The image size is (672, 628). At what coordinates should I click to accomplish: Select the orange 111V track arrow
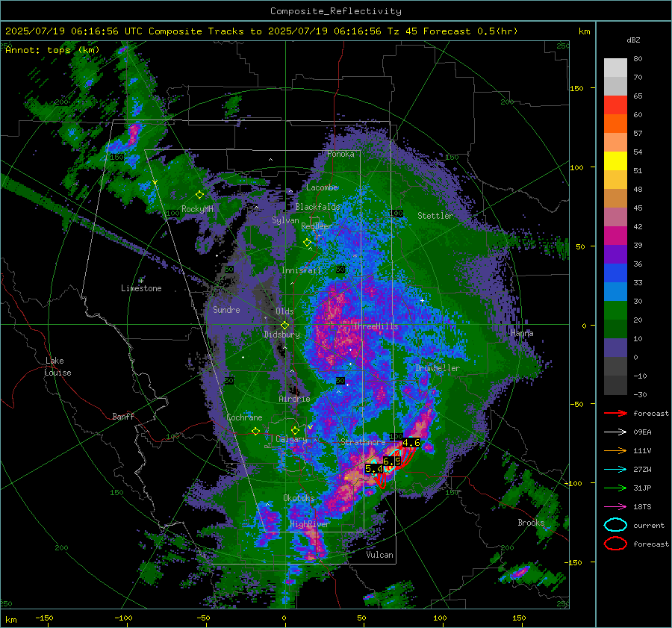[615, 450]
